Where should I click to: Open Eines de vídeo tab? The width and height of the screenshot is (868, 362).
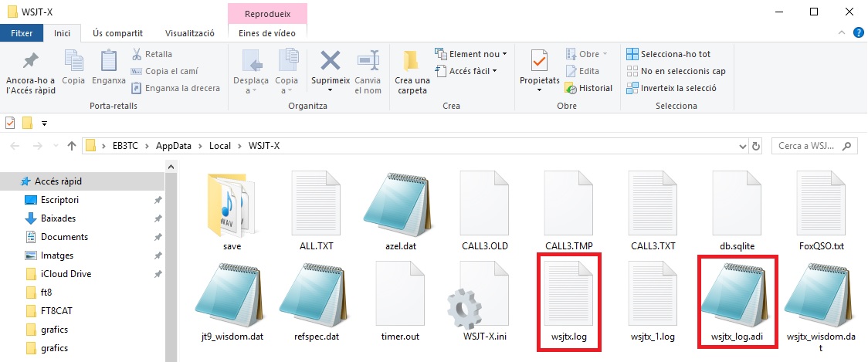(267, 33)
